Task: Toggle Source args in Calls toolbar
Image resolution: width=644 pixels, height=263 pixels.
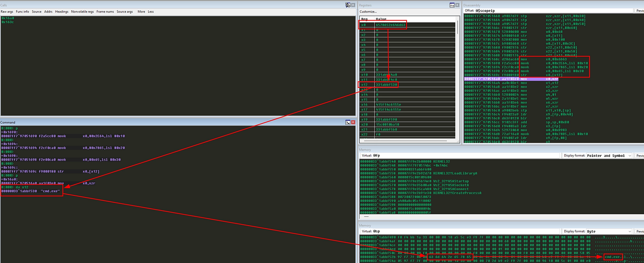Action: click(125, 12)
